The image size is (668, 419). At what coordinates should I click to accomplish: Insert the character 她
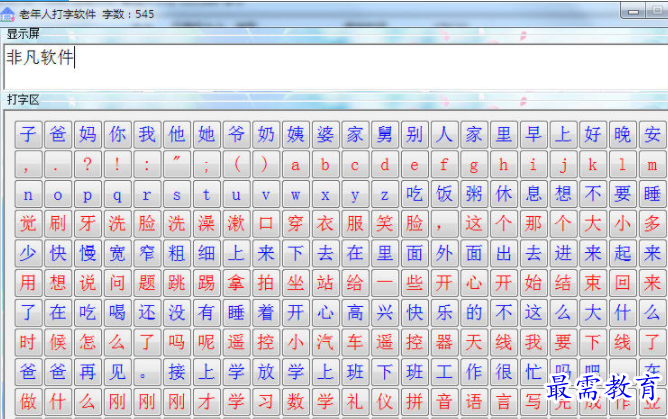(x=207, y=135)
